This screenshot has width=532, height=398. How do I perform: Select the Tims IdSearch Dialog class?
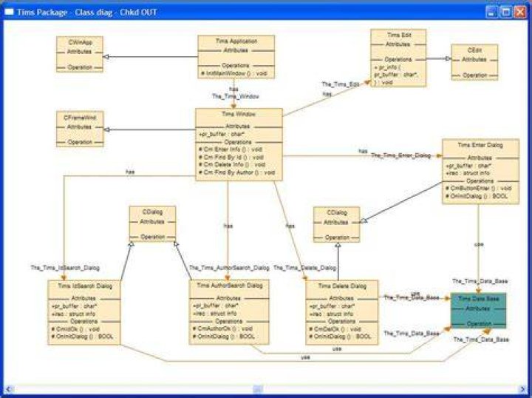84,312
